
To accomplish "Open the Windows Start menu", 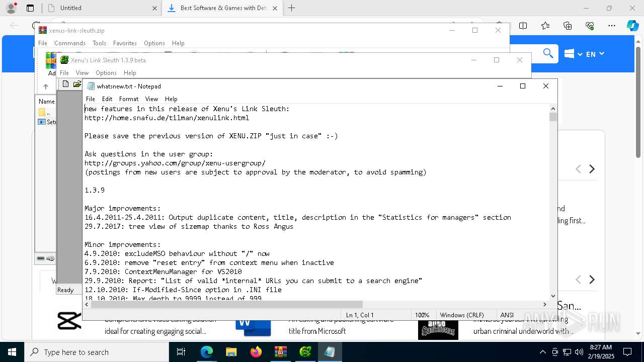I will [12, 352].
